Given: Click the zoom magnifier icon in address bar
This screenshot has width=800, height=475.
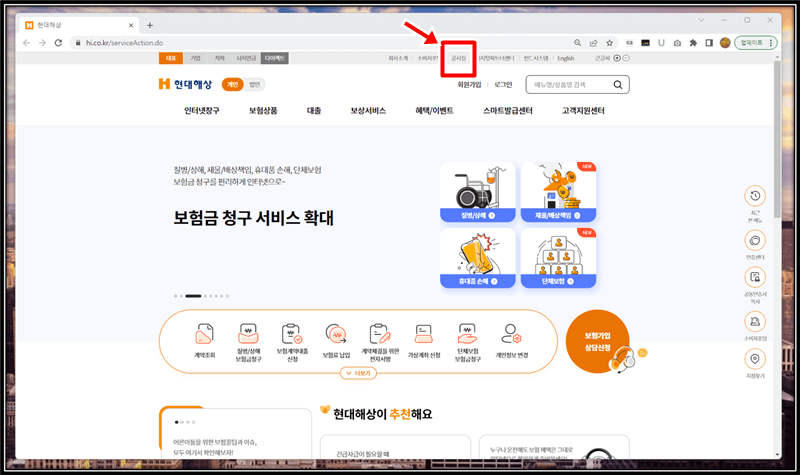Looking at the screenshot, I should click(x=578, y=43).
